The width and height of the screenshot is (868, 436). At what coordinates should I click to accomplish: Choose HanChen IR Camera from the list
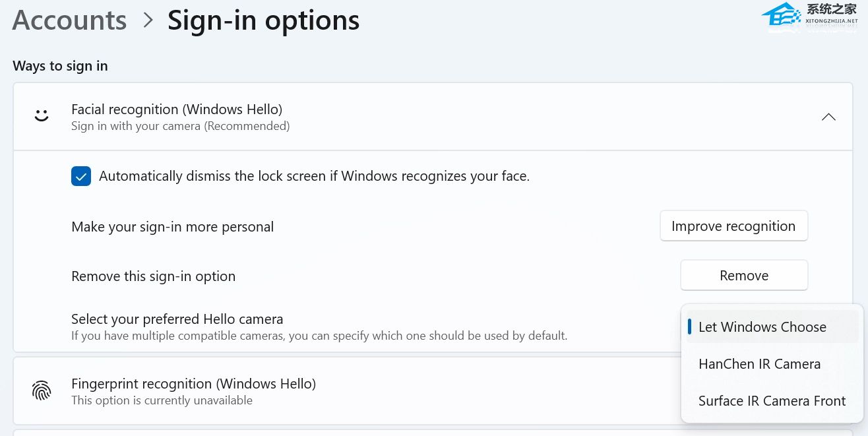pos(759,364)
